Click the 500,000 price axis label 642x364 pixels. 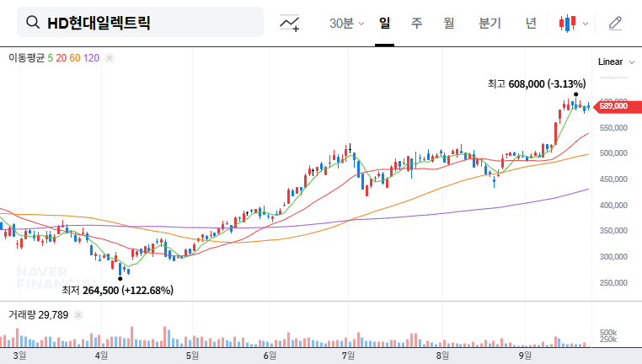613,153
